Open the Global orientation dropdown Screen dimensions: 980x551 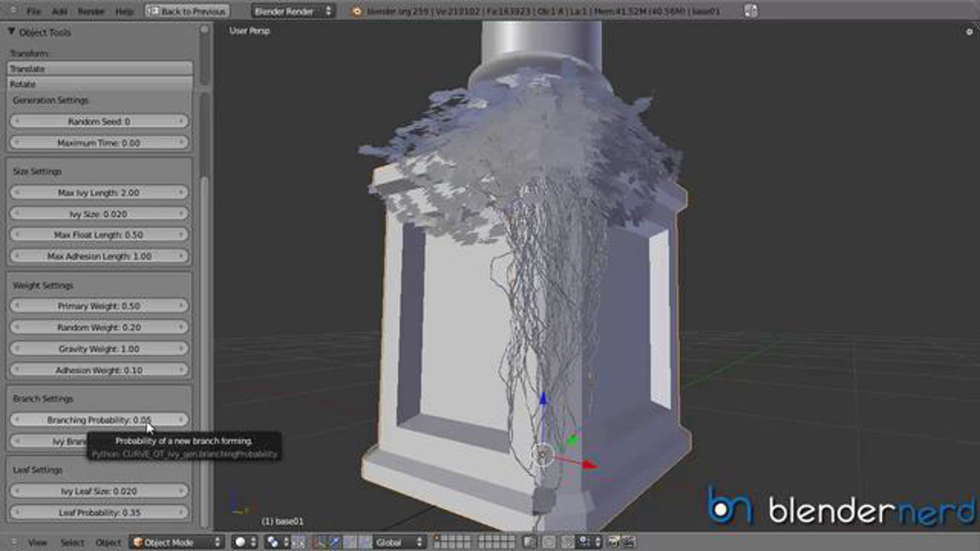click(x=399, y=542)
